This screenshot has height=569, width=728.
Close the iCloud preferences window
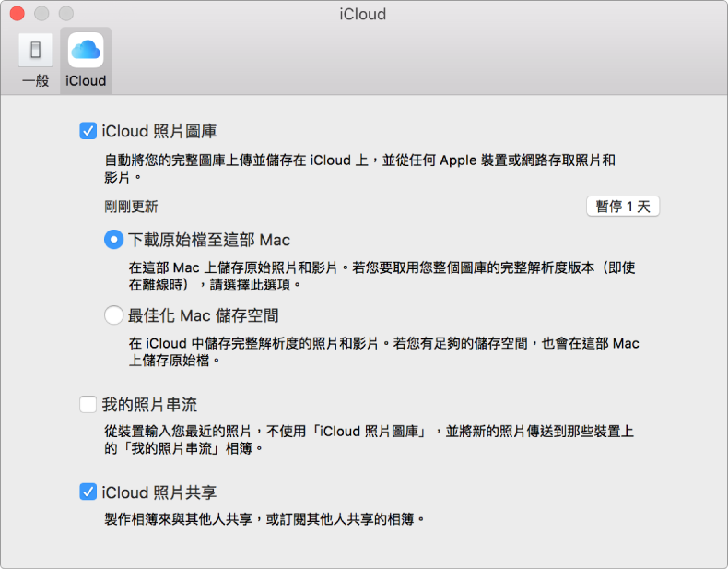click(x=18, y=14)
